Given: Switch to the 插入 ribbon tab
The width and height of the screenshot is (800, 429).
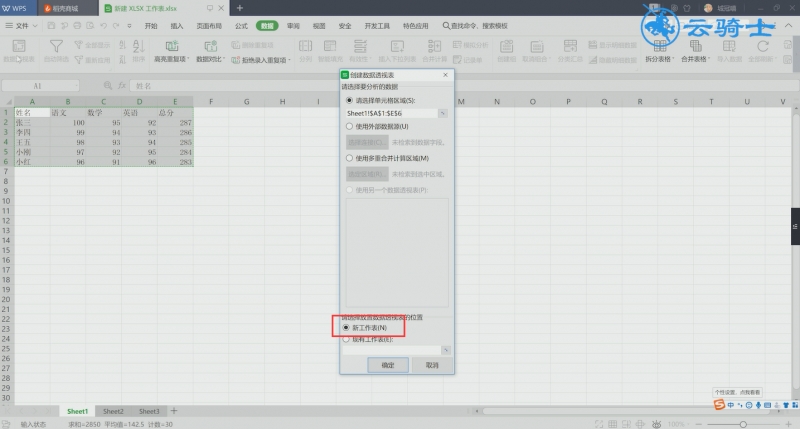Looking at the screenshot, I should tap(177, 26).
